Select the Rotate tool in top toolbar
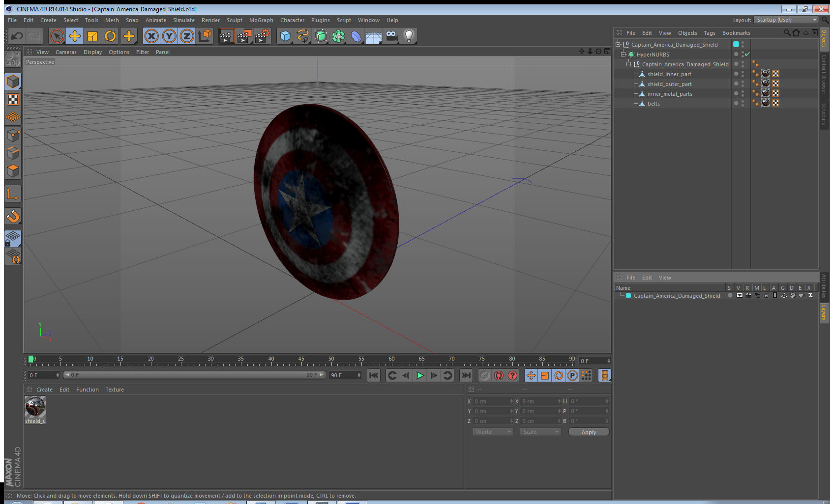This screenshot has width=830, height=504. click(x=110, y=36)
